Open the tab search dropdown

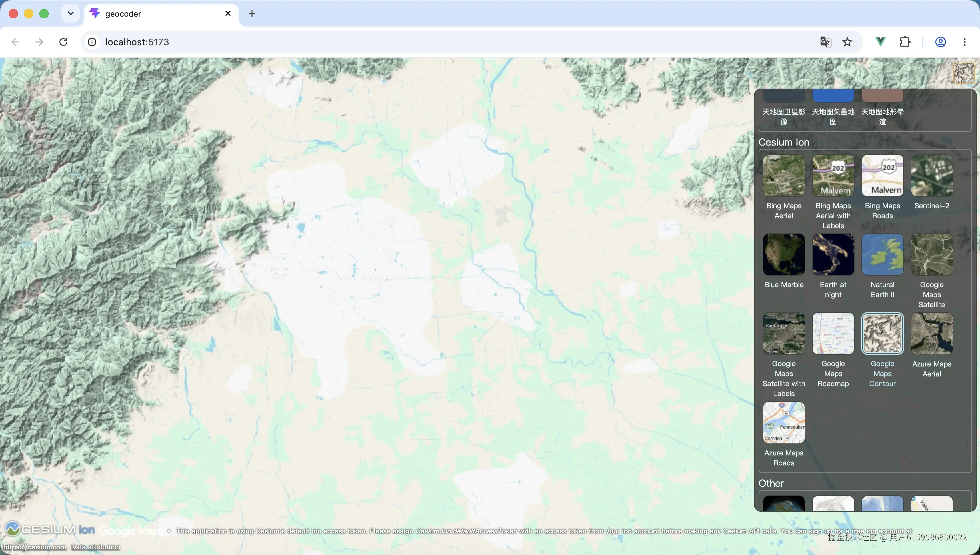point(71,14)
